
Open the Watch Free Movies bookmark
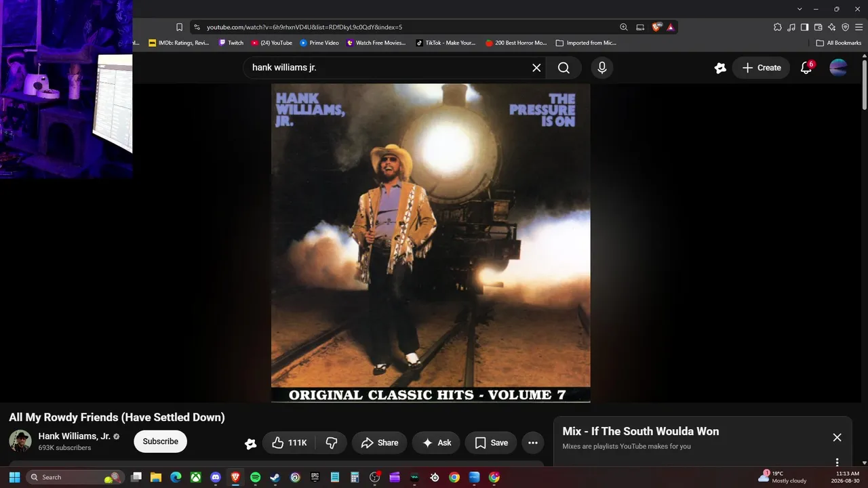coord(376,43)
